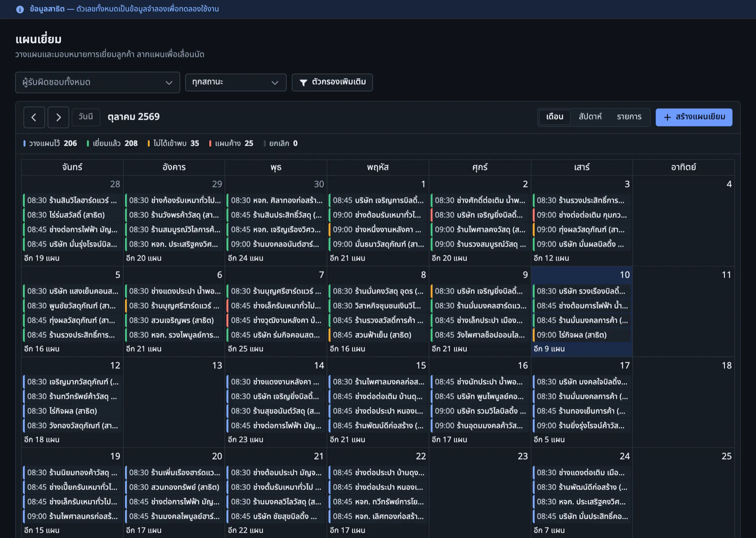The image size is (756, 538).
Task: Select the เยี่ยมแล้ว 208 status legend
Action: pos(112,143)
